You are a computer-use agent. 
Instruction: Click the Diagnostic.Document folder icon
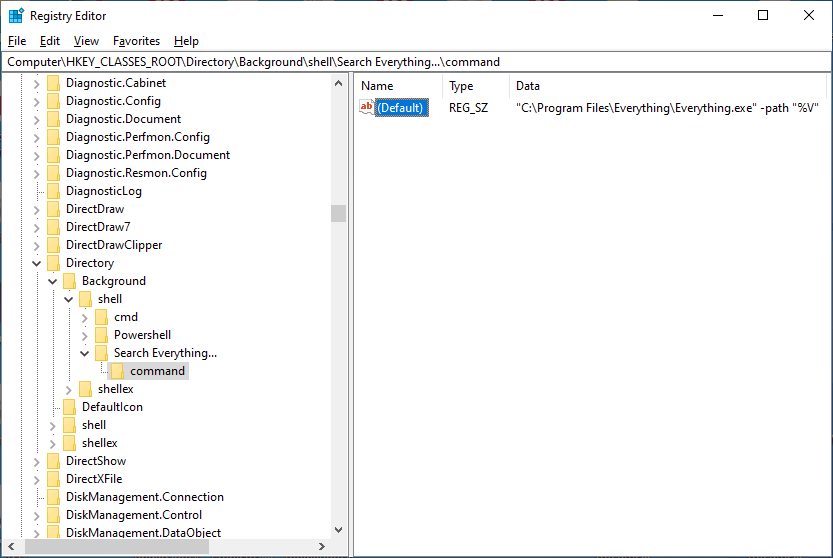click(53, 119)
